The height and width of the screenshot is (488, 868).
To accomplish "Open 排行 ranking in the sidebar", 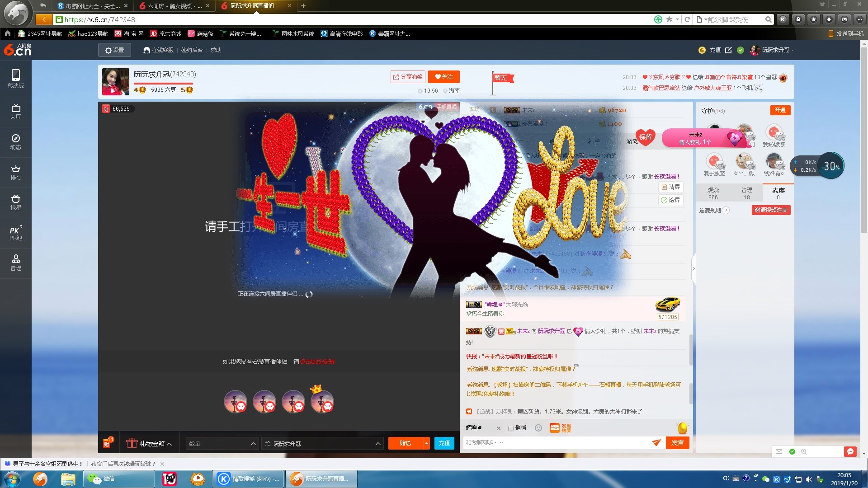I will click(x=16, y=172).
